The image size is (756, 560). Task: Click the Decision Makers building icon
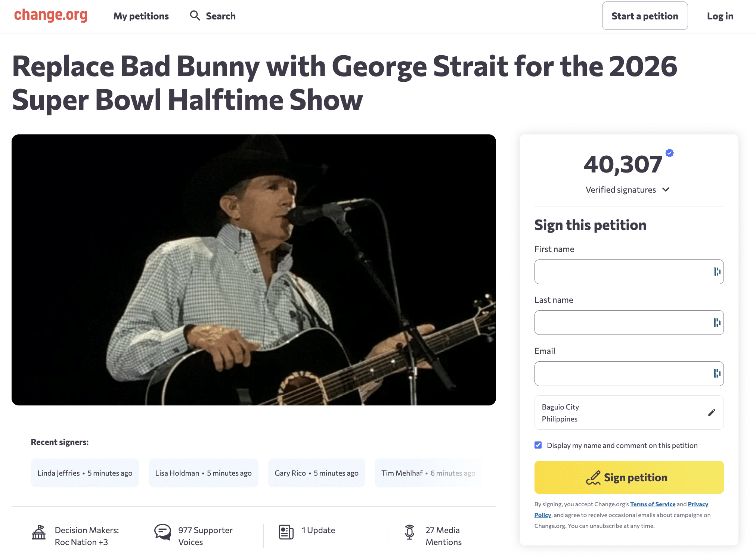(39, 532)
